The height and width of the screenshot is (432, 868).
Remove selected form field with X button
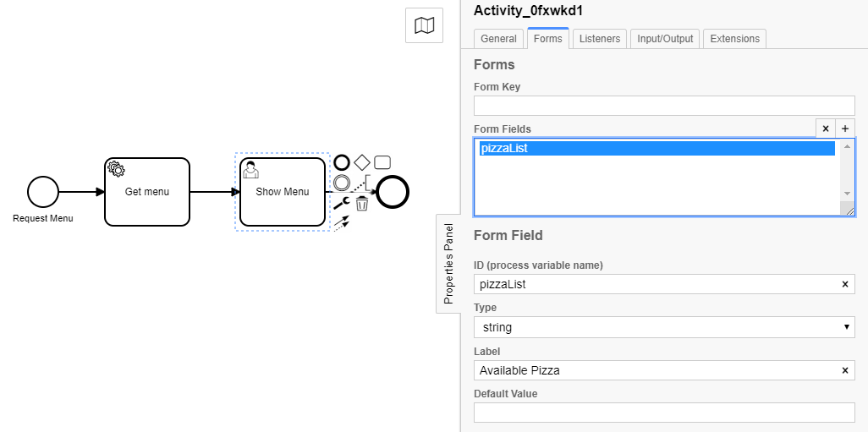[x=826, y=129]
